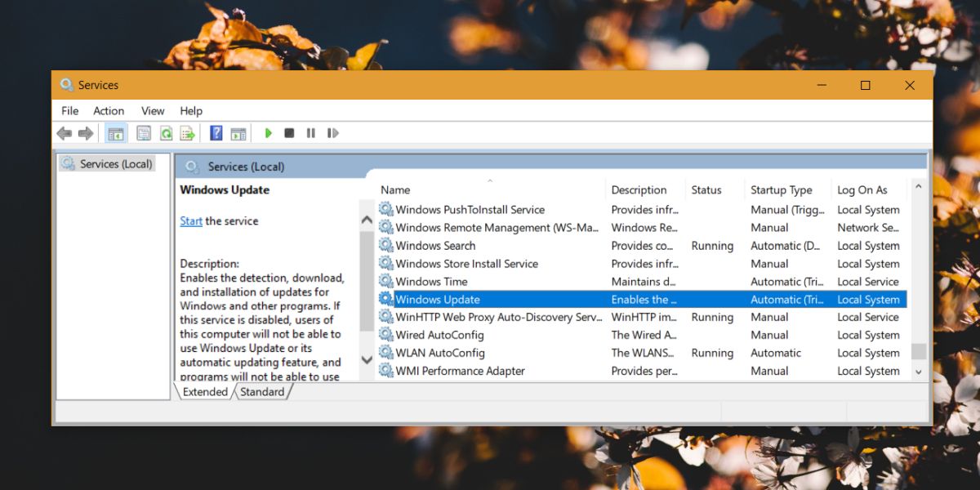
Task: Toggle the Show/Hide Console Tree toolbar icon
Action: [x=116, y=133]
